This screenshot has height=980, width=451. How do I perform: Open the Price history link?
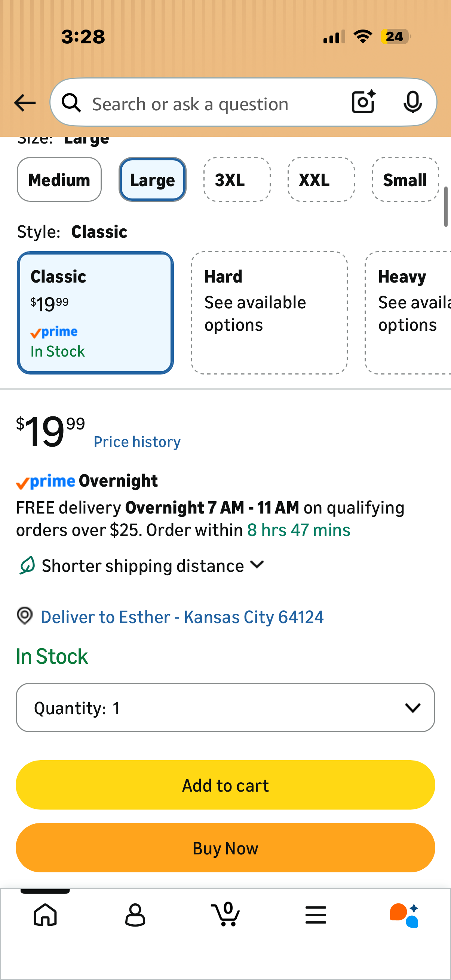137,442
